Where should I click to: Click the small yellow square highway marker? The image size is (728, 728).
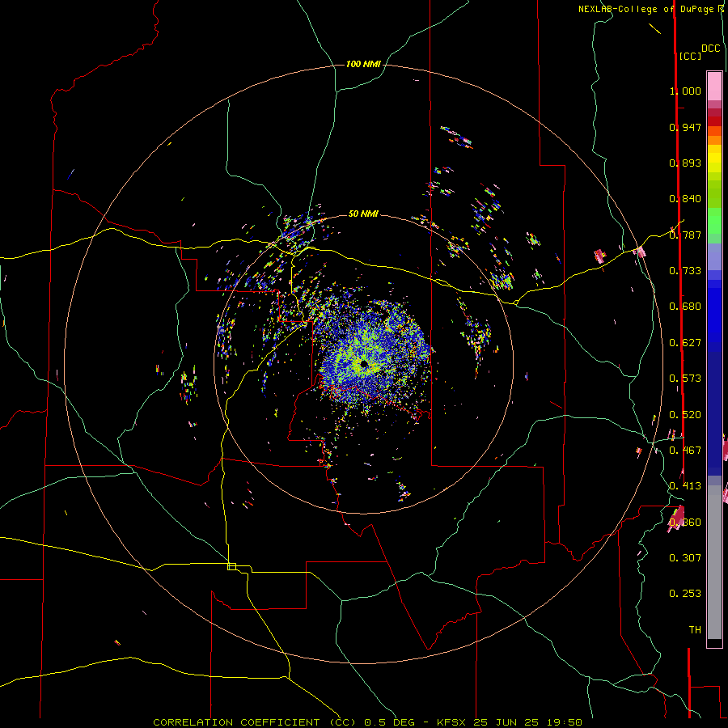tap(231, 566)
